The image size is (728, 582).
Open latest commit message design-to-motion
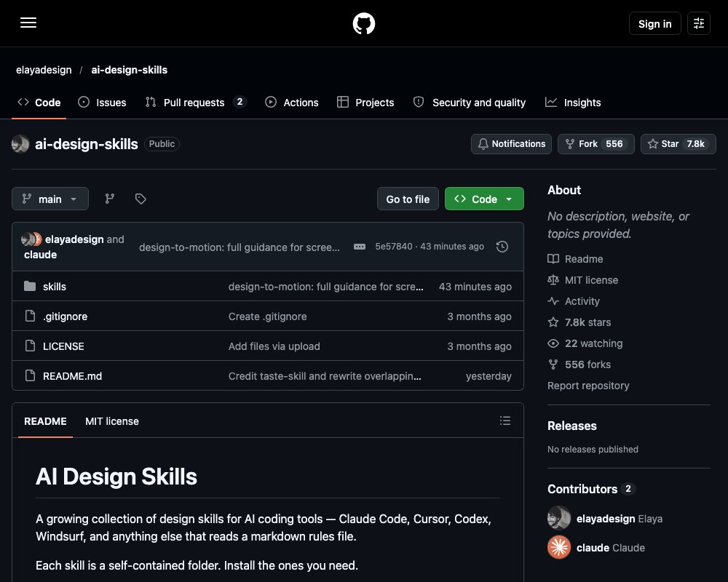239,247
